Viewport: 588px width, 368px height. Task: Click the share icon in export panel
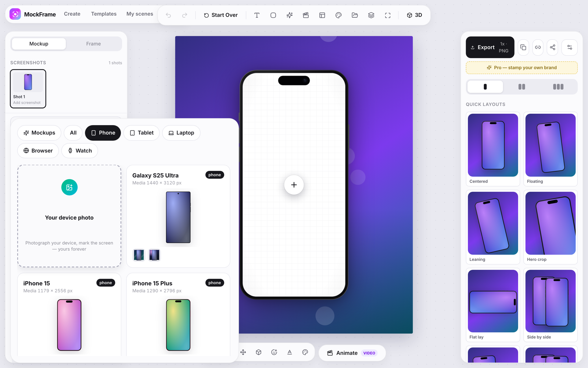pos(553,47)
